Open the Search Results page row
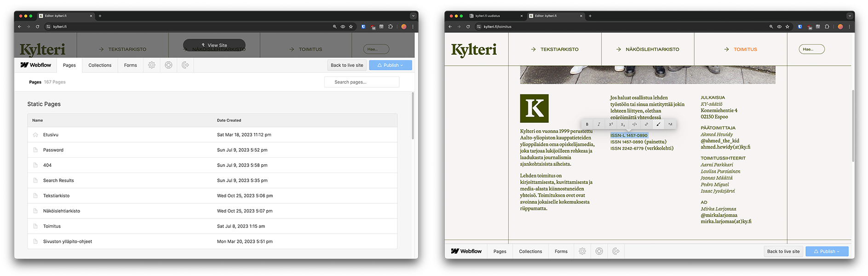 click(x=213, y=180)
